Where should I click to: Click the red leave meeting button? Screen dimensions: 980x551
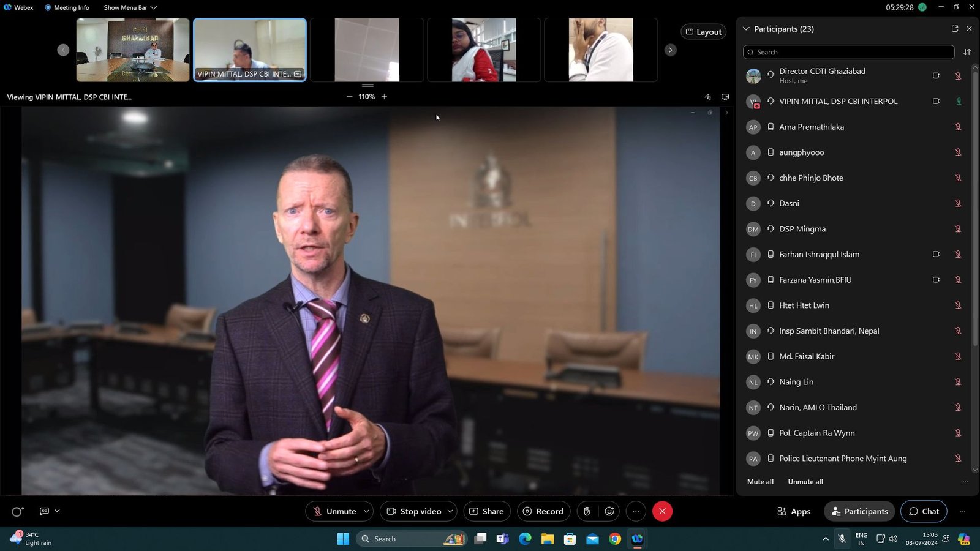coord(662,511)
